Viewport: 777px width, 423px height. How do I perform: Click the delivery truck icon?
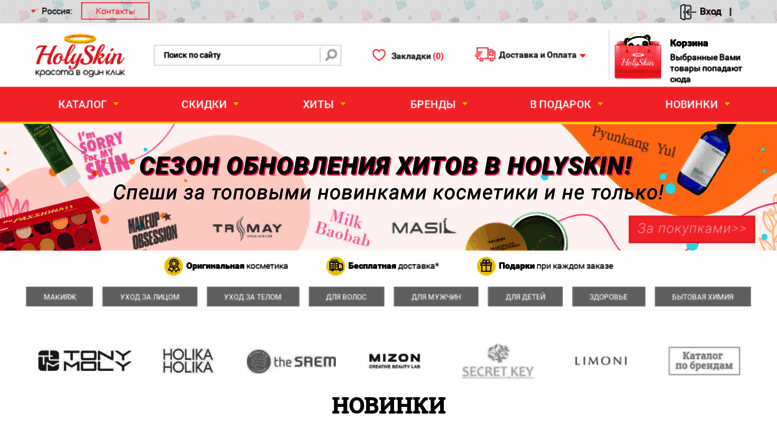[x=485, y=54]
